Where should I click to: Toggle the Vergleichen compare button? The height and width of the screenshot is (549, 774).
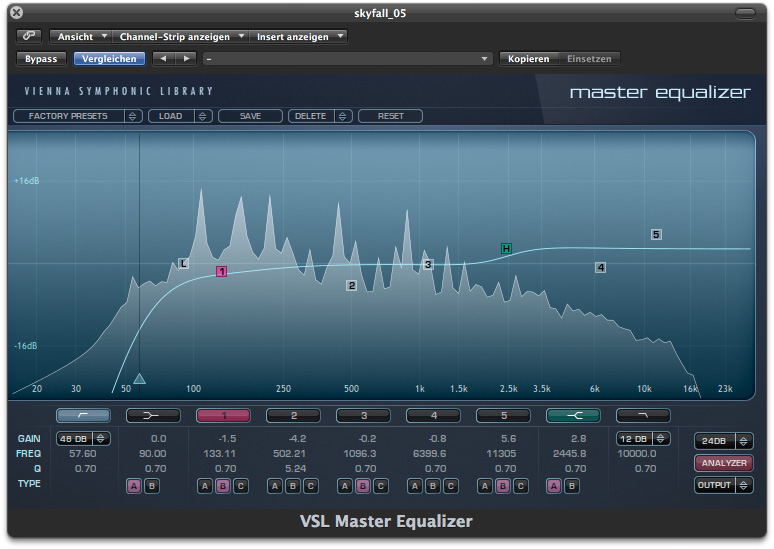(109, 59)
